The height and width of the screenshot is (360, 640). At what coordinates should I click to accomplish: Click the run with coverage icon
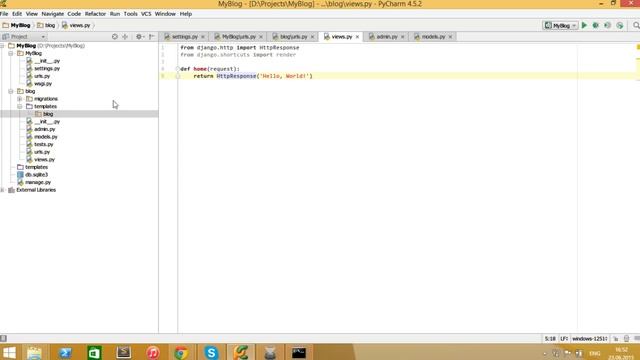(x=607, y=25)
